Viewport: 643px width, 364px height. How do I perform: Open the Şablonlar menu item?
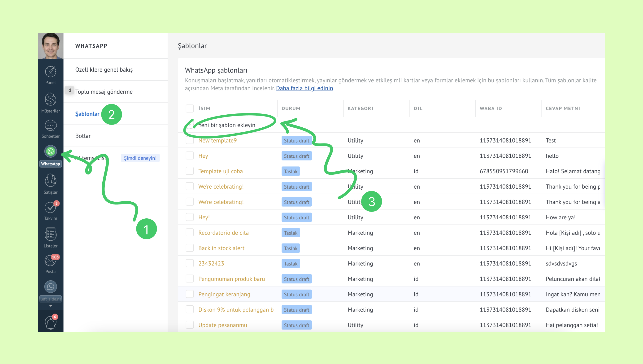coord(87,114)
